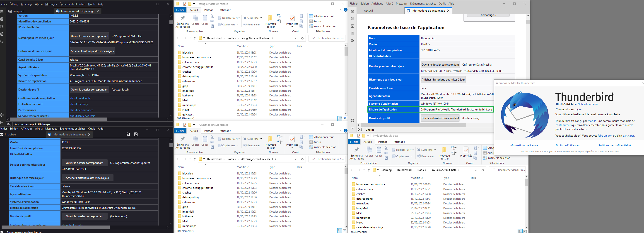Open address bar history dropdown in 70whznpj Explorer
The height and width of the screenshot is (233, 644).
point(296,159)
